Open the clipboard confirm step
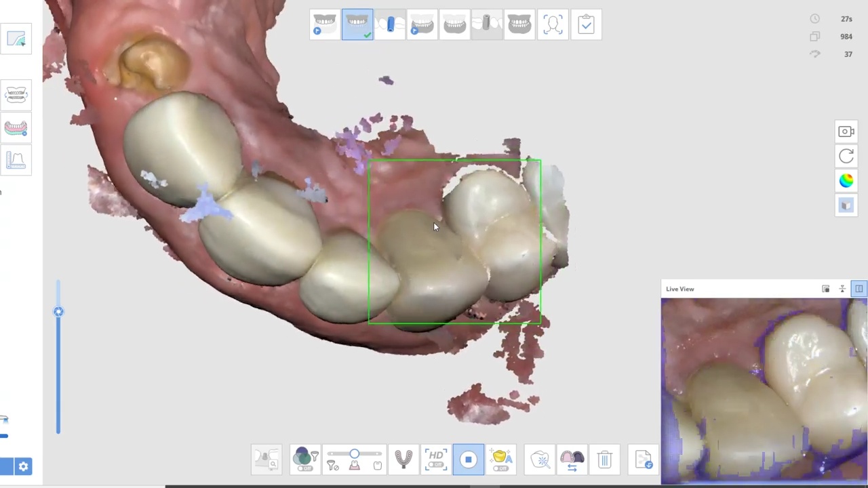 point(586,24)
